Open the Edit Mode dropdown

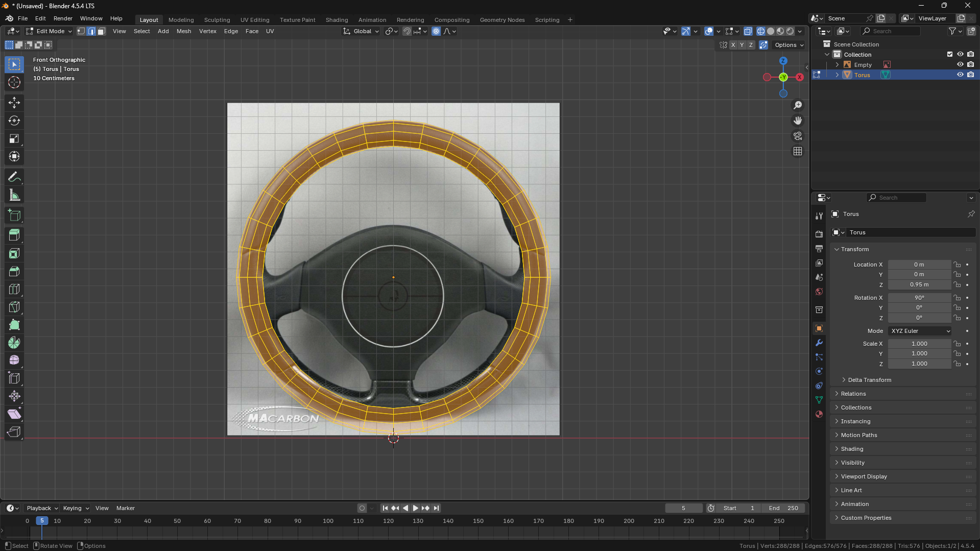(50, 31)
